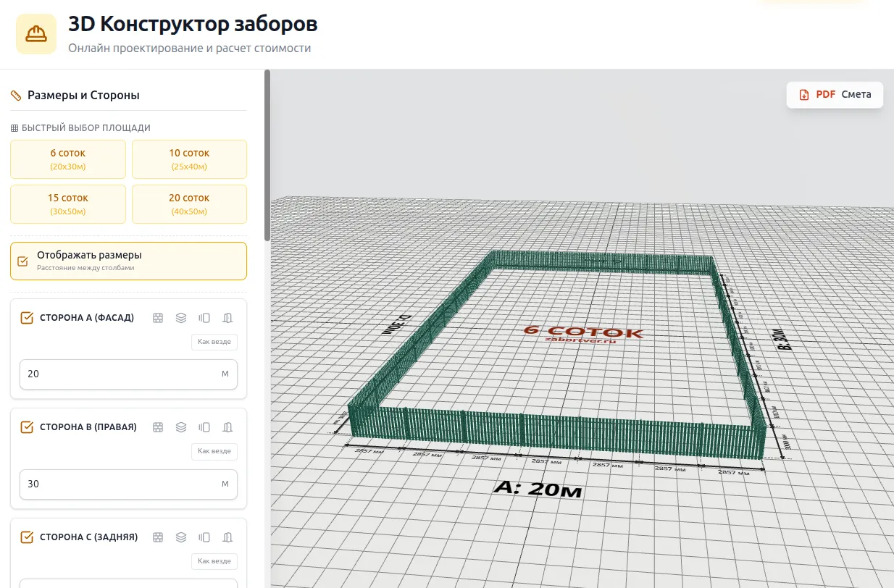This screenshot has height=588, width=894.
Task: Click the 3D Конструктор заборов title
Action: [193, 24]
